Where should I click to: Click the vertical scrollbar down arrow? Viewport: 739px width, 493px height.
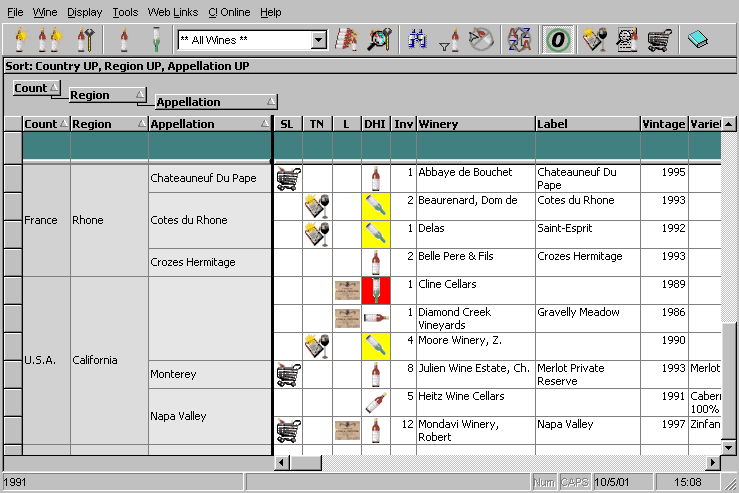point(729,448)
